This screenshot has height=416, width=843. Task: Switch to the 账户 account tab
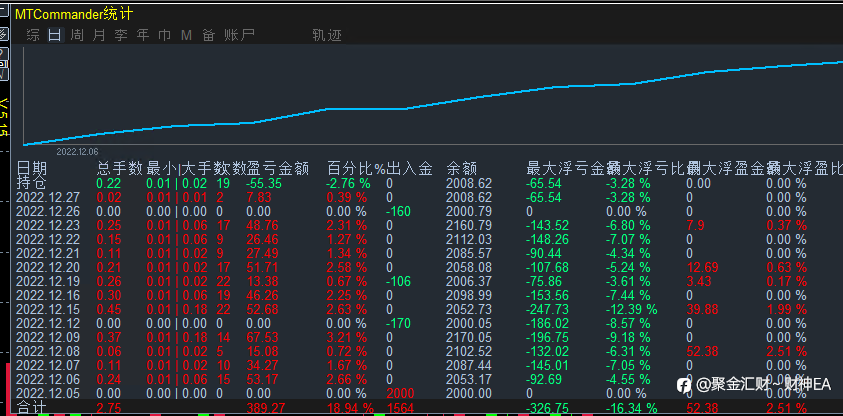click(240, 35)
